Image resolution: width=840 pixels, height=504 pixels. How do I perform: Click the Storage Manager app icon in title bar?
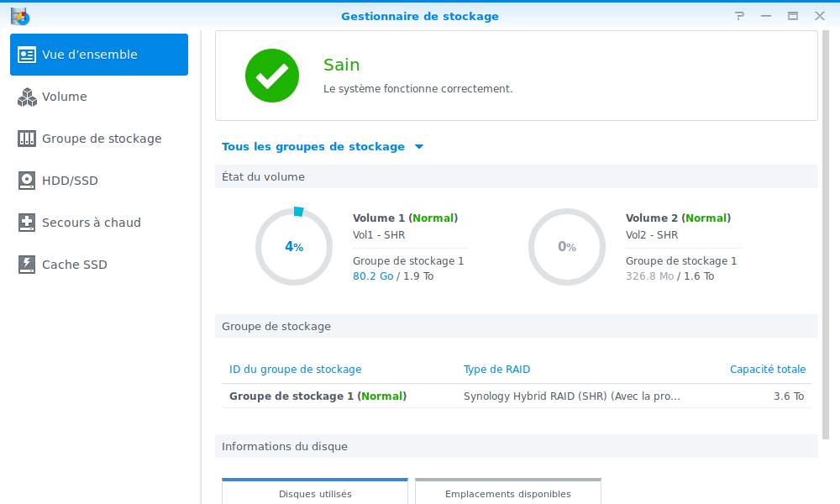point(20,16)
